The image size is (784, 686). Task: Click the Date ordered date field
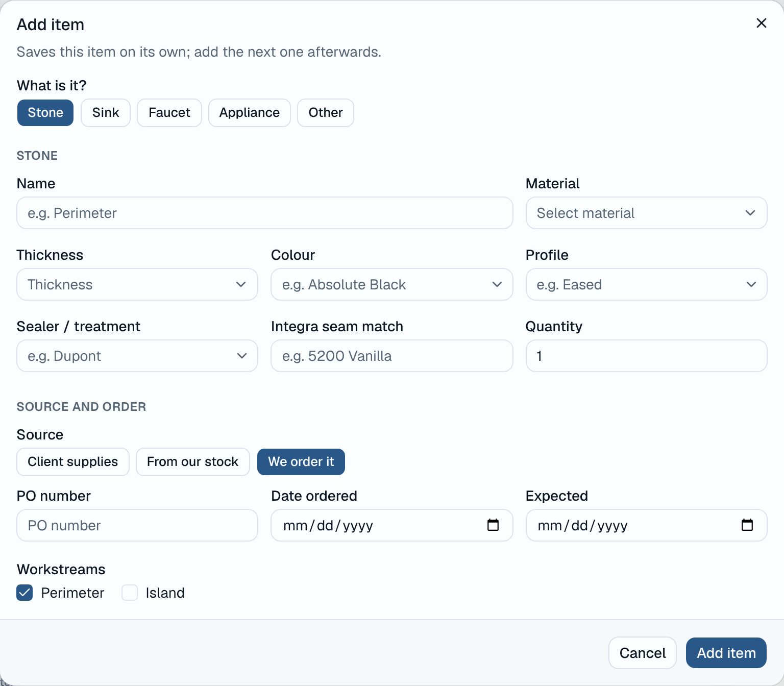click(391, 525)
